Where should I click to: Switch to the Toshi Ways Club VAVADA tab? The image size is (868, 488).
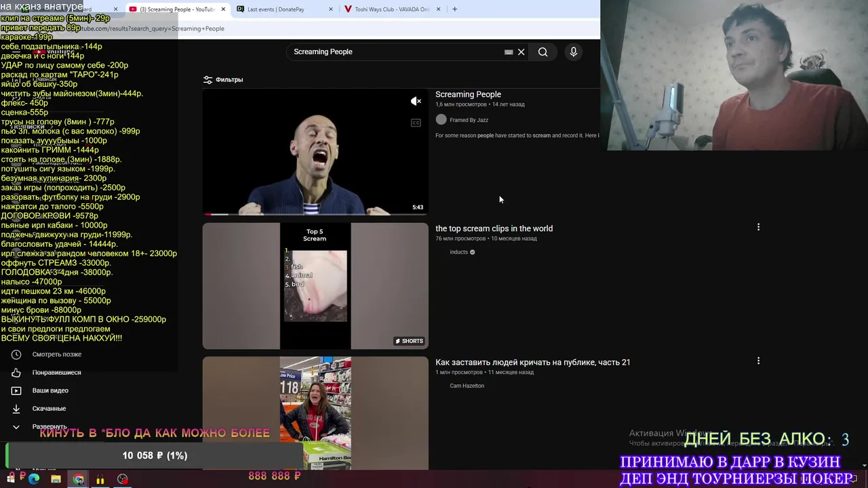coord(392,9)
